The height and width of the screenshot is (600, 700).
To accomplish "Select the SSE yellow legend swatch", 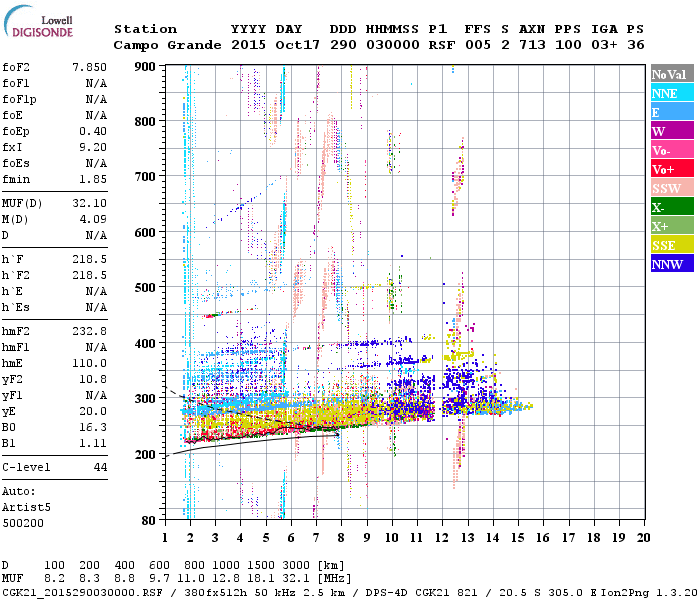I will [672, 245].
